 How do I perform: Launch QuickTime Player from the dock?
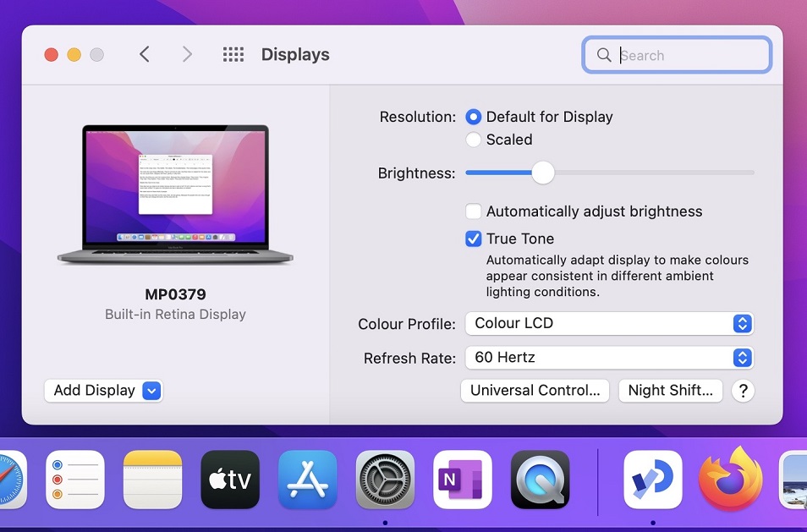(x=540, y=480)
